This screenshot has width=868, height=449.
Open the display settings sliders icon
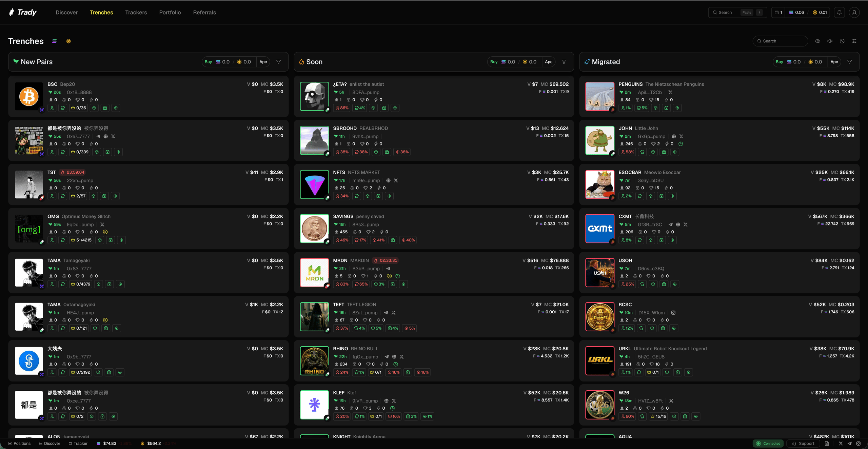[x=854, y=41]
